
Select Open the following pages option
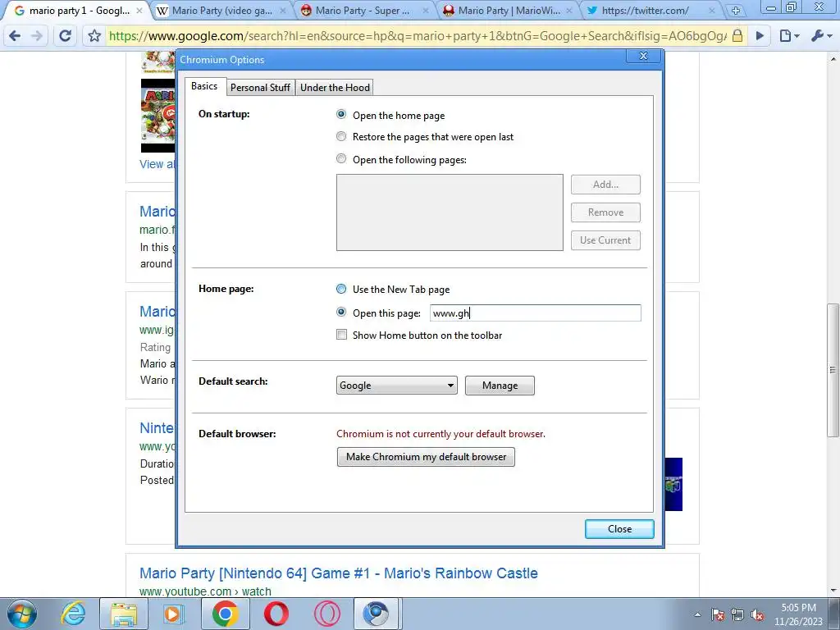click(x=341, y=158)
